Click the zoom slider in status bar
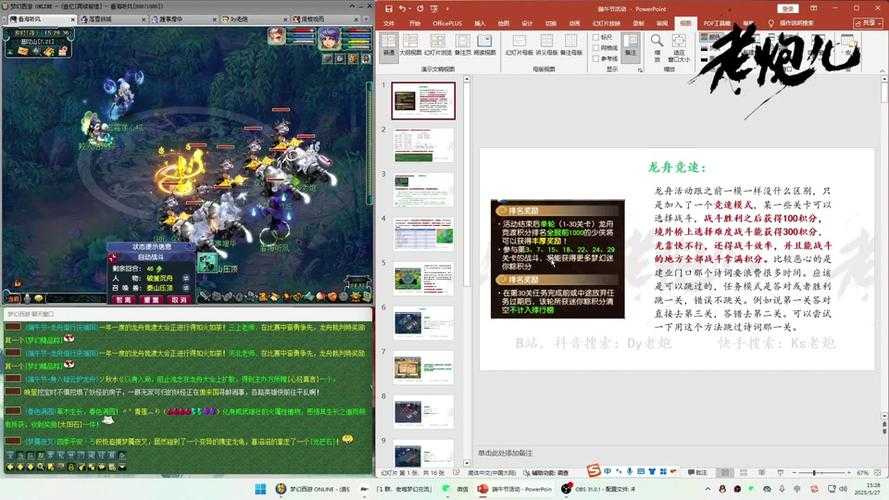The image size is (889, 500). (815, 472)
